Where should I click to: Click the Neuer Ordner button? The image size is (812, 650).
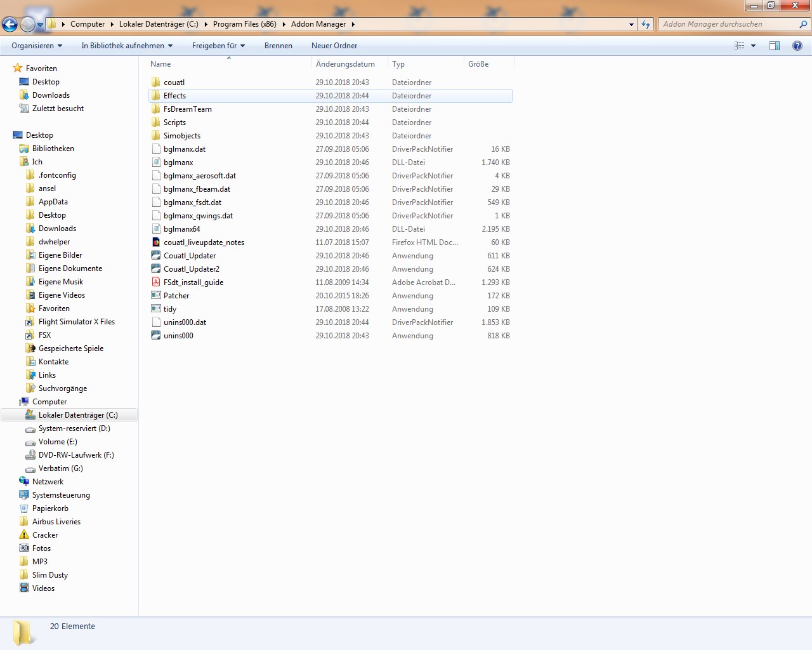[x=334, y=46]
